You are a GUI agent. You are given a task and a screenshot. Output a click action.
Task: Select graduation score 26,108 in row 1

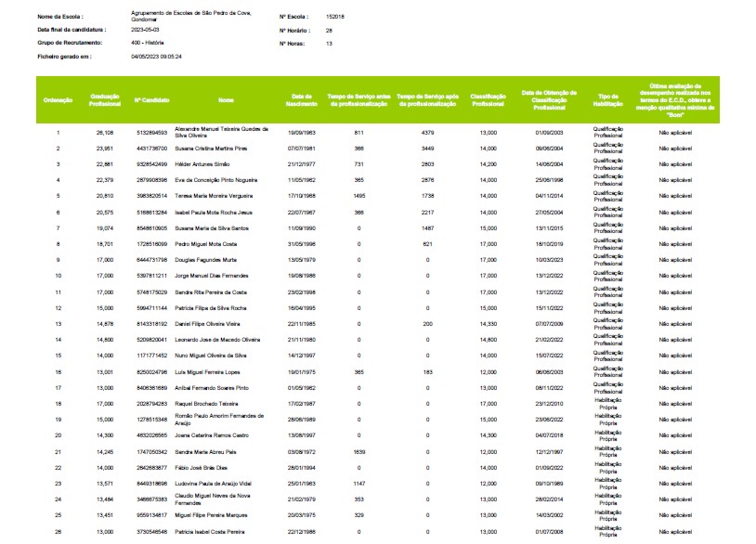click(x=104, y=134)
